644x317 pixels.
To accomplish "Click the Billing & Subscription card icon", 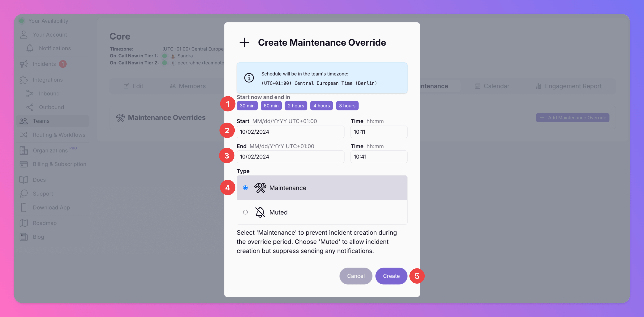I will (x=24, y=164).
